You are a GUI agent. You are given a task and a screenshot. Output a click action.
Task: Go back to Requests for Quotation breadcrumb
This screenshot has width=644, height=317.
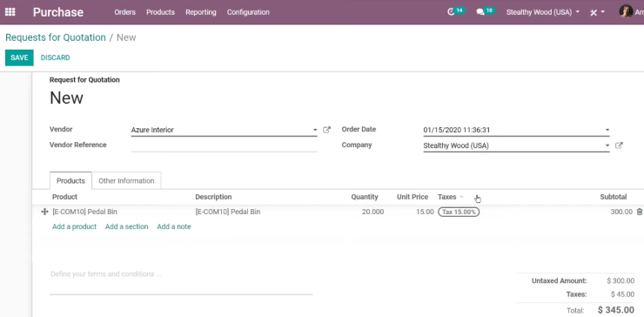click(56, 37)
